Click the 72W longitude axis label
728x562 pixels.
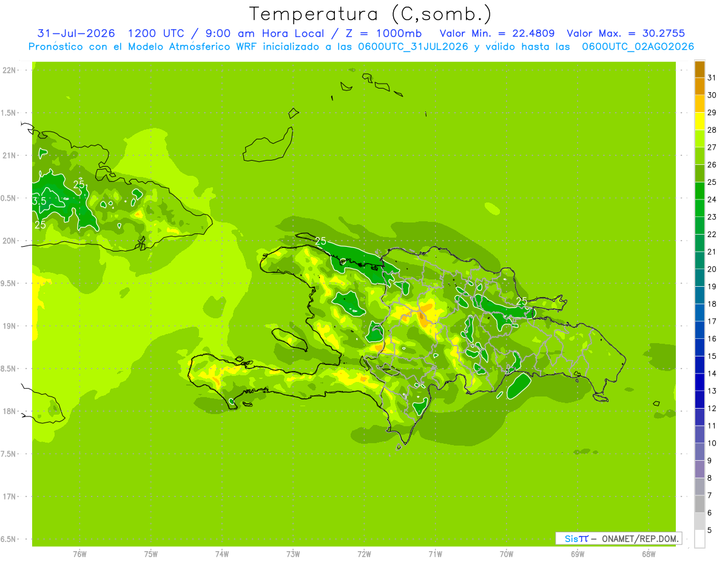click(364, 554)
